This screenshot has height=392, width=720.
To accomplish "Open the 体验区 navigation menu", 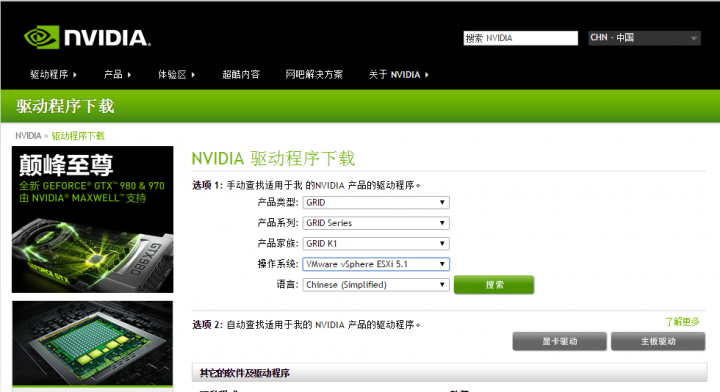I will click(x=176, y=74).
